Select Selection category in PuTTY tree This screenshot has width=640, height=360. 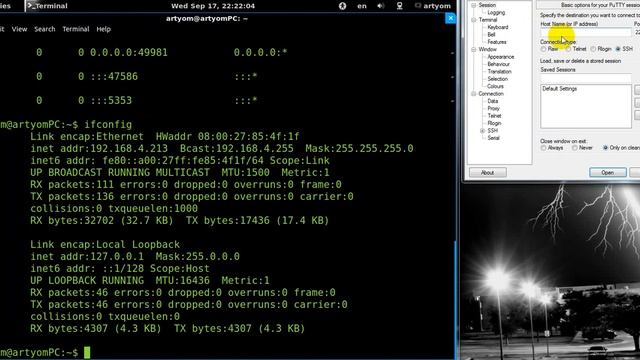pos(498,79)
